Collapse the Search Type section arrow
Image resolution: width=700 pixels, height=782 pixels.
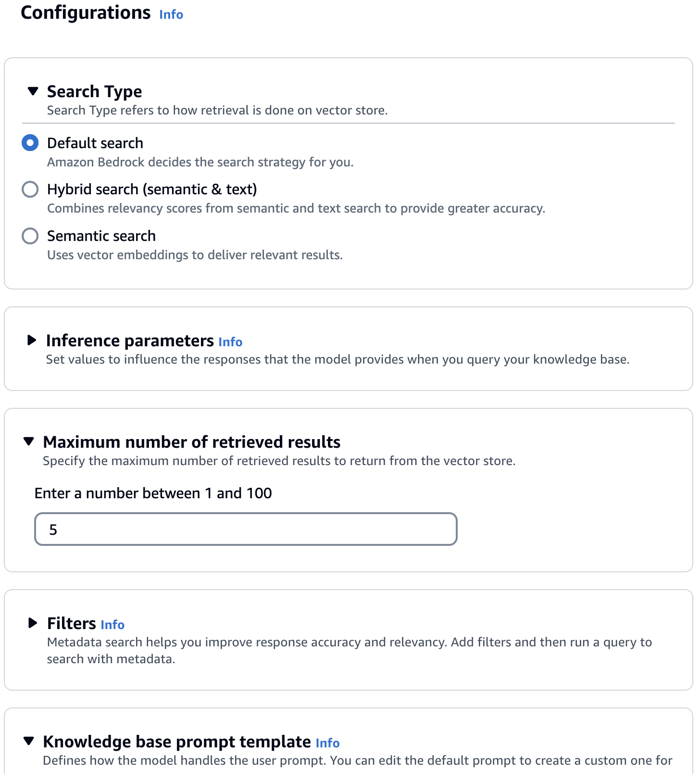pyautogui.click(x=33, y=91)
